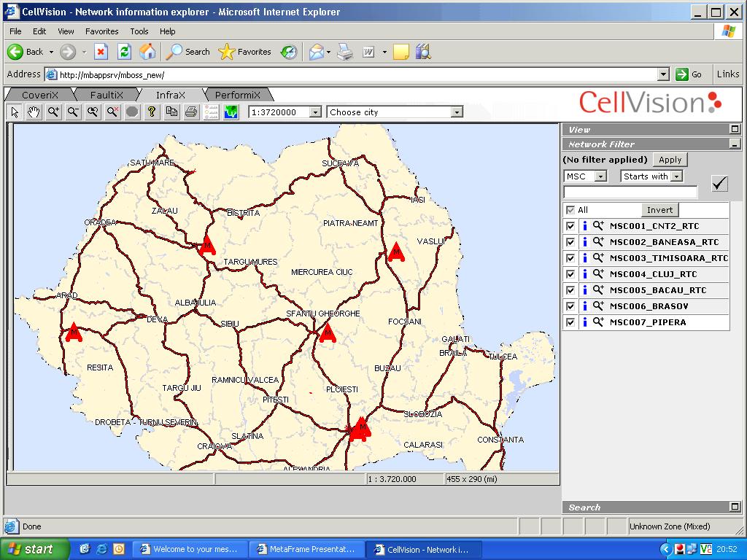Switch to the FaultiX tab
The width and height of the screenshot is (747, 560).
107,95
